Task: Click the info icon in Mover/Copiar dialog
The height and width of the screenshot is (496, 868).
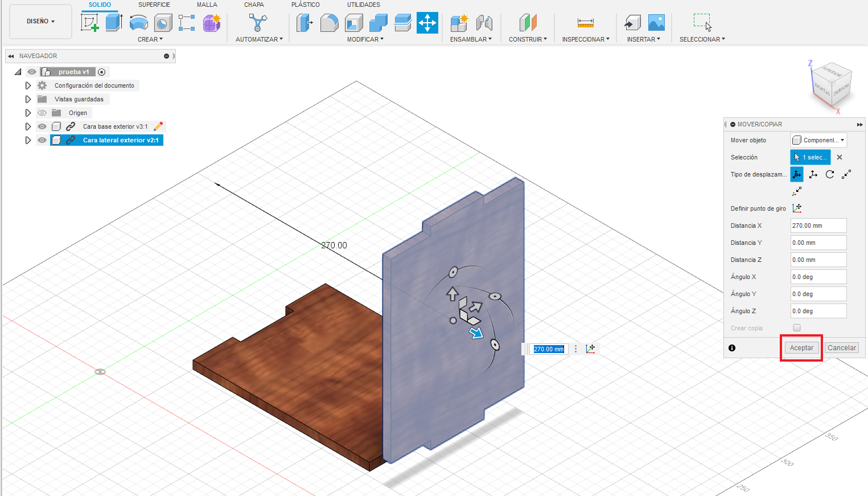Action: (732, 348)
